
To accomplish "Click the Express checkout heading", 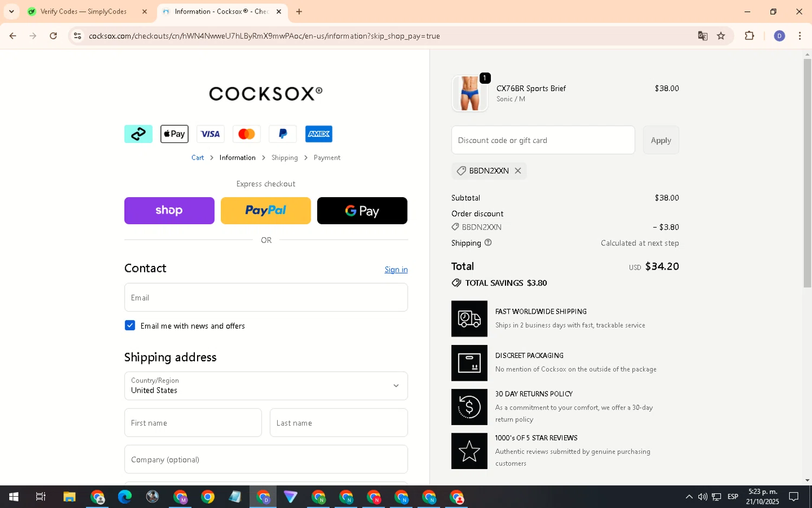I will coord(266,184).
